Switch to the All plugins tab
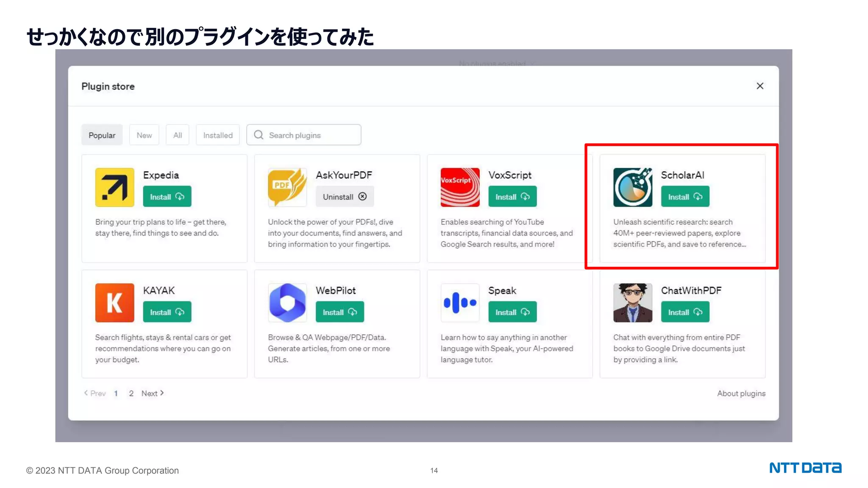Screen dimensions: 868x488 [178, 135]
